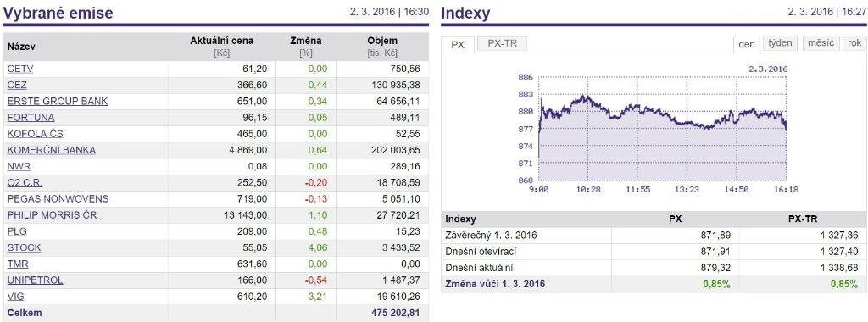
Task: Open the ČEZ stock link
Action: (17, 86)
